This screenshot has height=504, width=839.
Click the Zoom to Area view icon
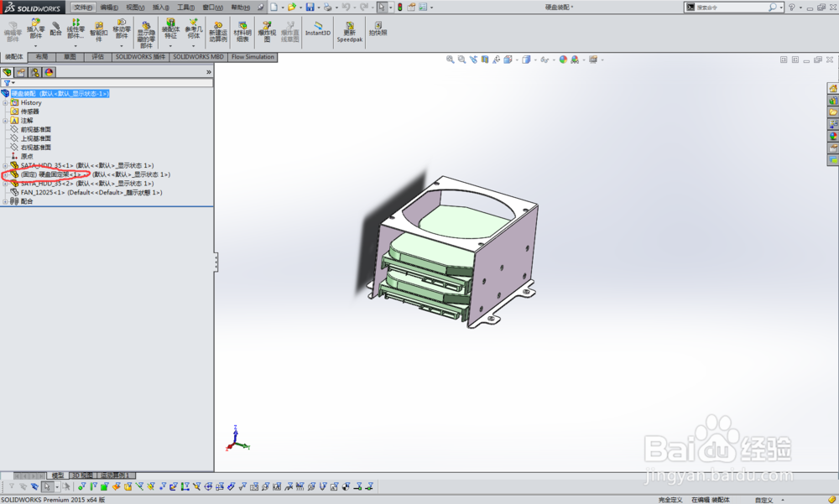click(x=461, y=60)
